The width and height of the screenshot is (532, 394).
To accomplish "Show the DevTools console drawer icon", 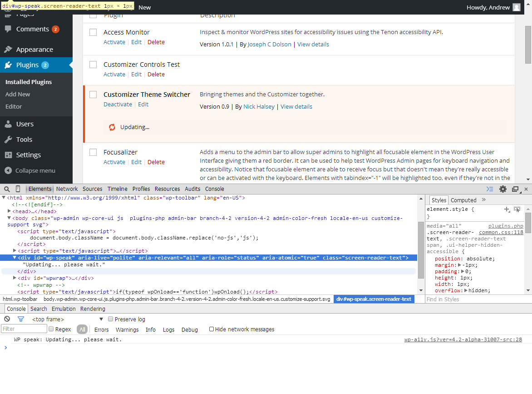I will 490,189.
